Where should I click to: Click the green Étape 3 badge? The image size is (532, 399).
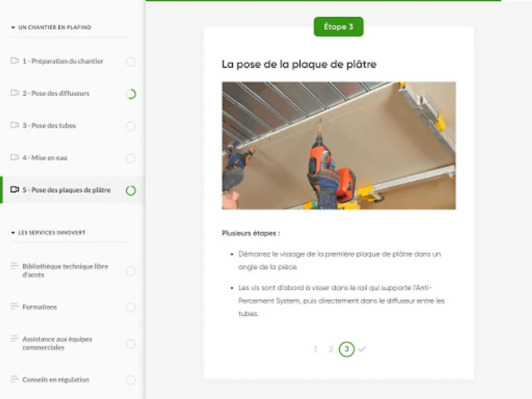pos(339,27)
